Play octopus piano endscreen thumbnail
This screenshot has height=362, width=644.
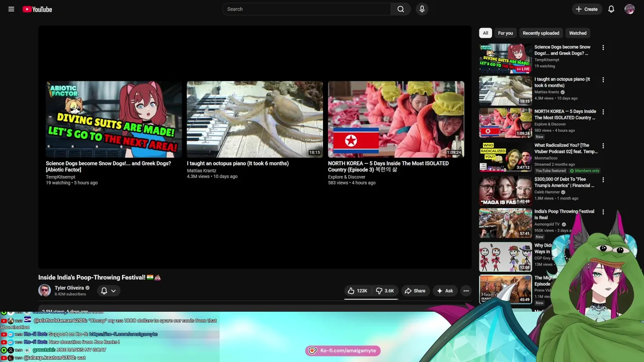tap(255, 119)
